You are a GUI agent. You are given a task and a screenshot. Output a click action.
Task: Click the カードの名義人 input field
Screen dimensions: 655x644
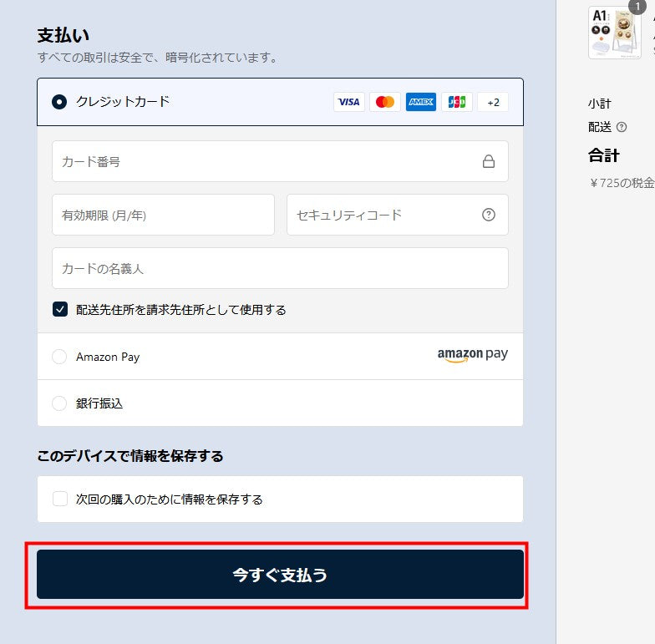tap(280, 269)
